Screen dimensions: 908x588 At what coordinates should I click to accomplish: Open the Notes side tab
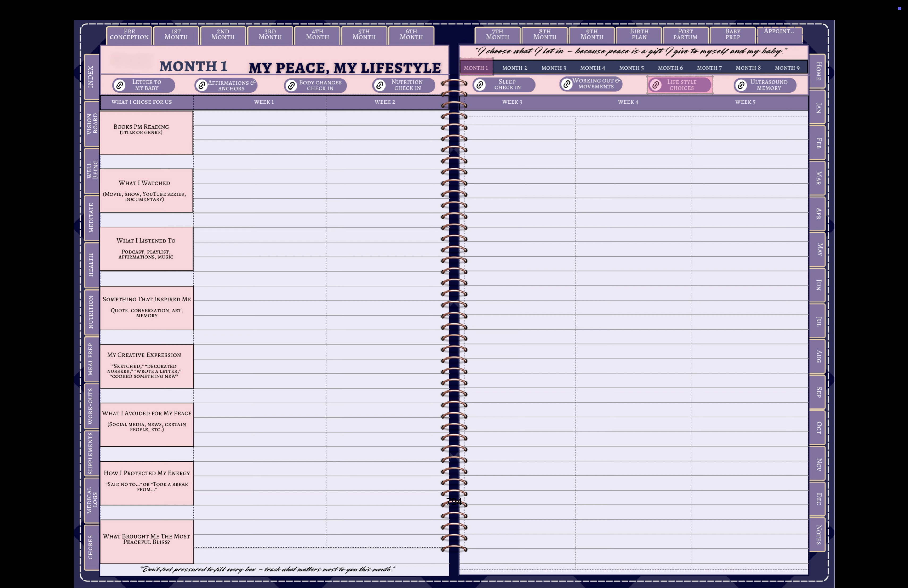click(817, 534)
